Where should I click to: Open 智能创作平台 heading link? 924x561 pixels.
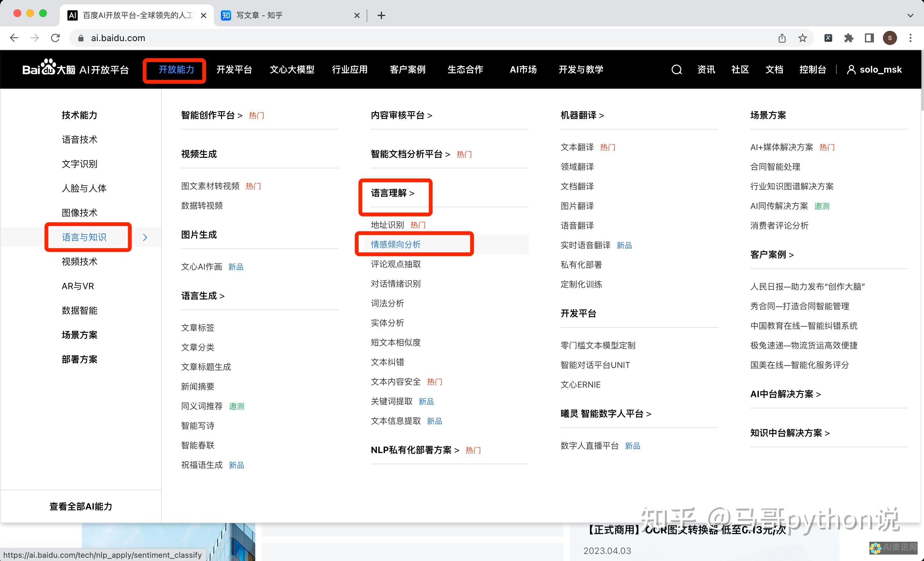click(212, 115)
